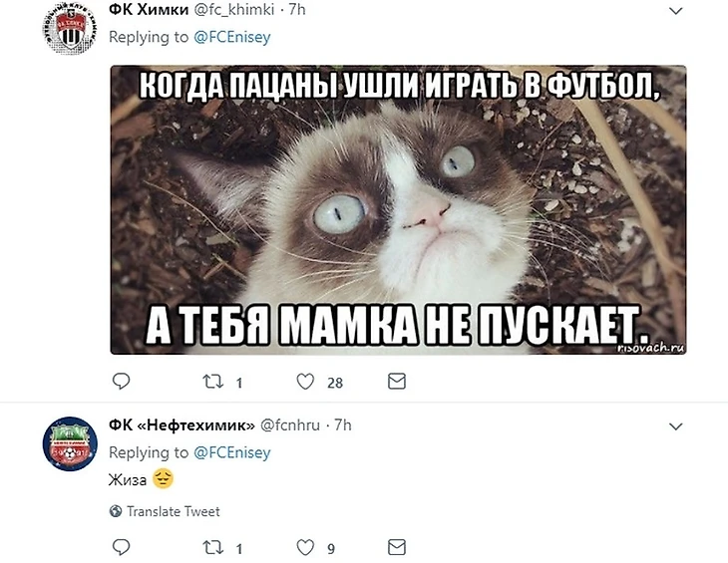Viewport: 728px width, 563px height.
Task: Open the ФК «Нефтехимик» profile avatar
Action: click(x=70, y=443)
